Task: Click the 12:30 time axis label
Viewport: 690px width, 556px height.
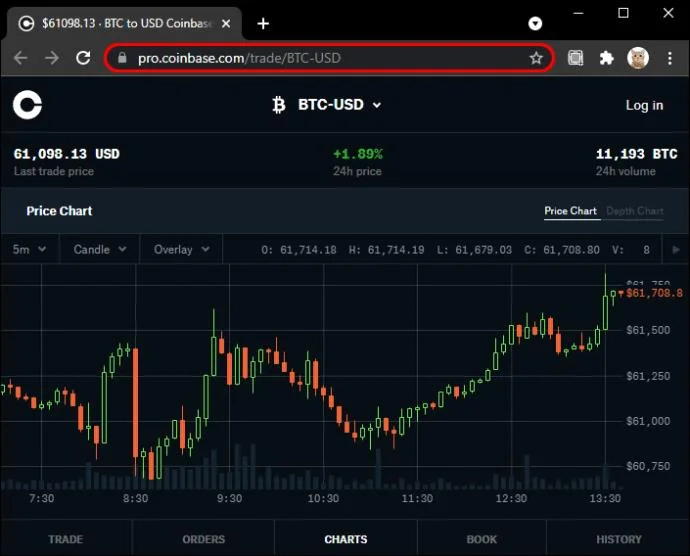Action: [511, 498]
